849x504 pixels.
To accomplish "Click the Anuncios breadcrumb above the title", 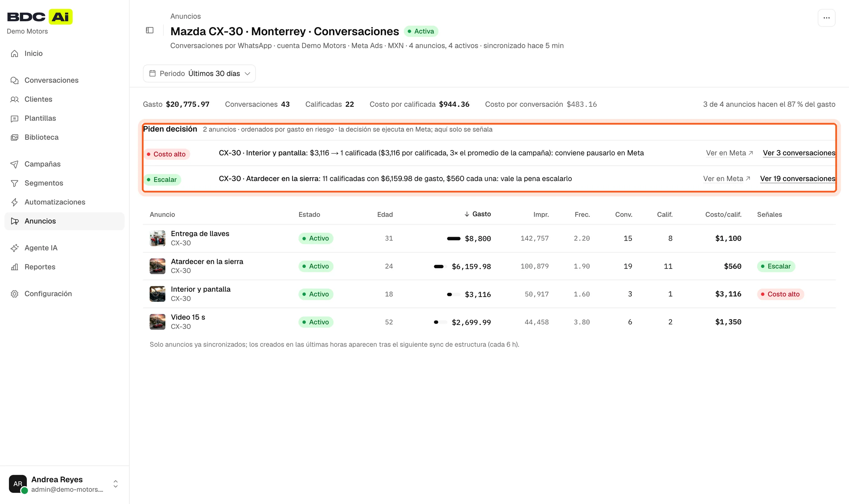I will (x=185, y=16).
